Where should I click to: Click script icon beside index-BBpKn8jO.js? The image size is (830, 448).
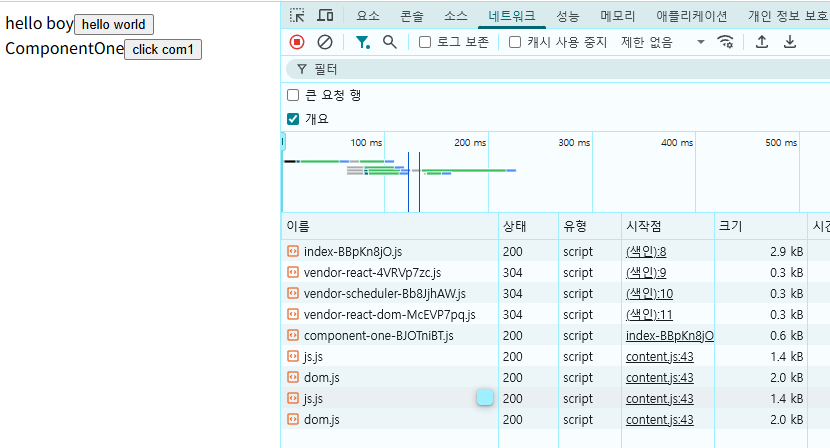pos(293,251)
